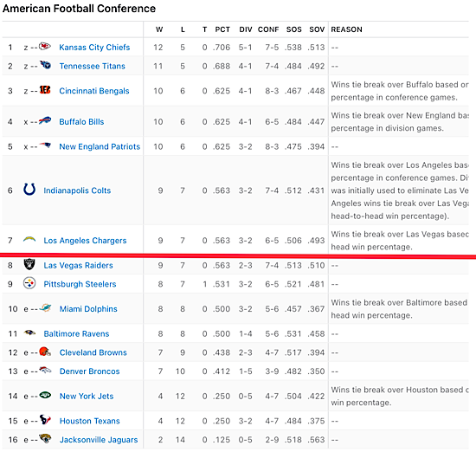Click the Baltimore Ravens logo icon
Image resolution: width=476 pixels, height=452 pixels.
(x=29, y=333)
